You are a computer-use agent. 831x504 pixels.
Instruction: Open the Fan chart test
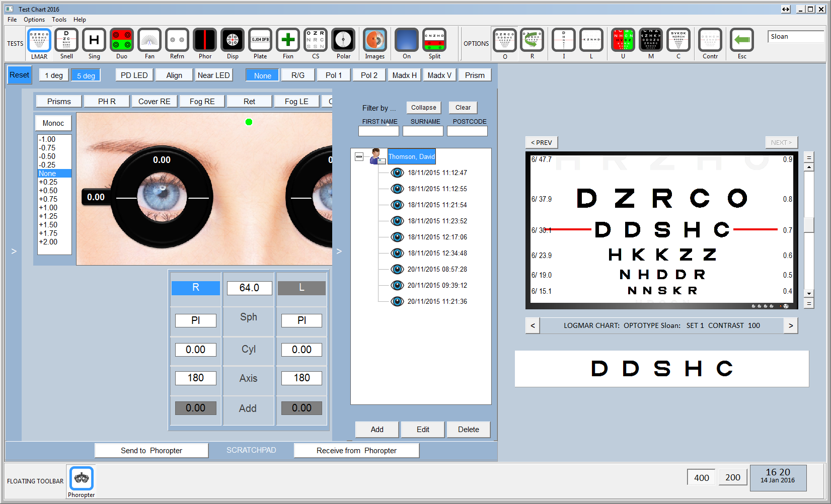(x=149, y=40)
